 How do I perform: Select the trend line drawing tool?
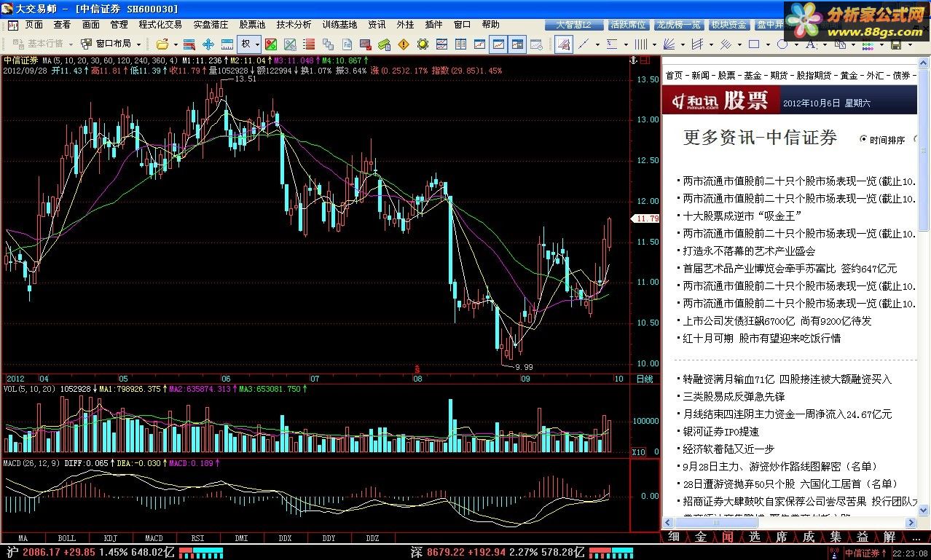coord(583,44)
